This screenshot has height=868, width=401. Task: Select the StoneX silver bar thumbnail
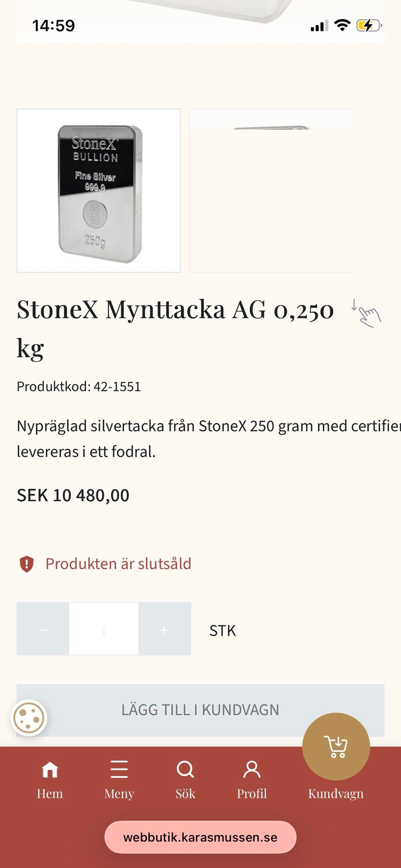pyautogui.click(x=99, y=191)
